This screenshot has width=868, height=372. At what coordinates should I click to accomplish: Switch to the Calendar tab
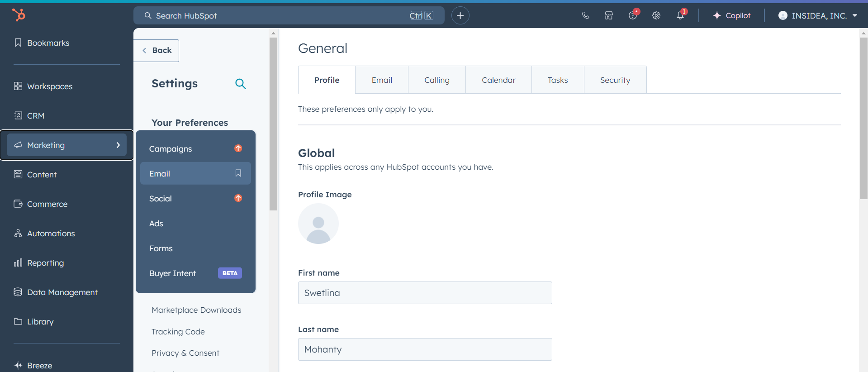click(498, 80)
